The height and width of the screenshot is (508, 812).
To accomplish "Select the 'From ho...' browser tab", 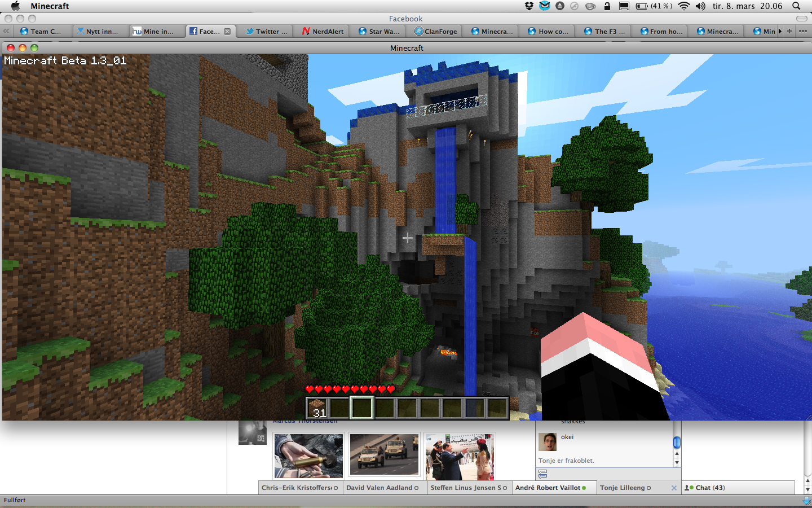I will tap(661, 31).
